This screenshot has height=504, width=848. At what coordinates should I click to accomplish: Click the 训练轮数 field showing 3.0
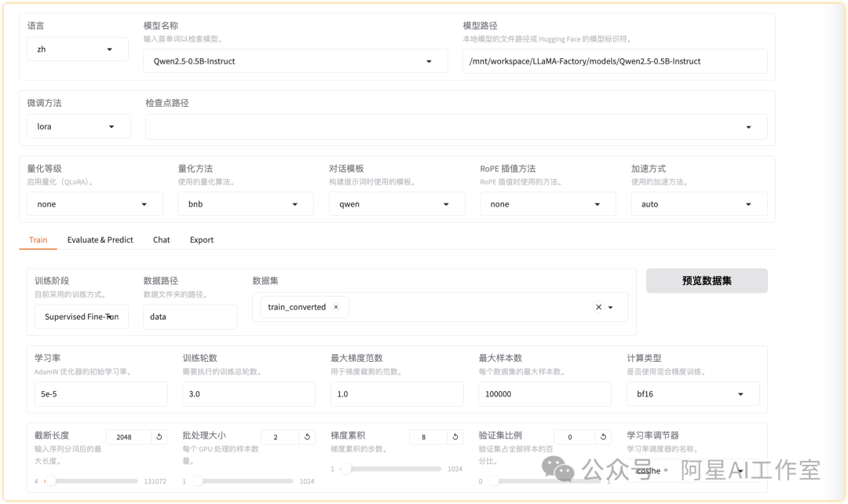pos(249,393)
